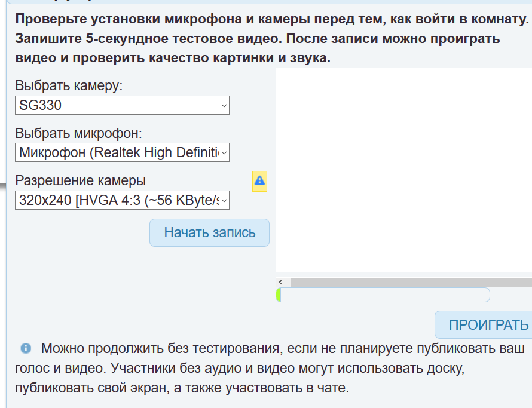Click the blue info icon before the note
This screenshot has height=408, width=532.
(26, 348)
